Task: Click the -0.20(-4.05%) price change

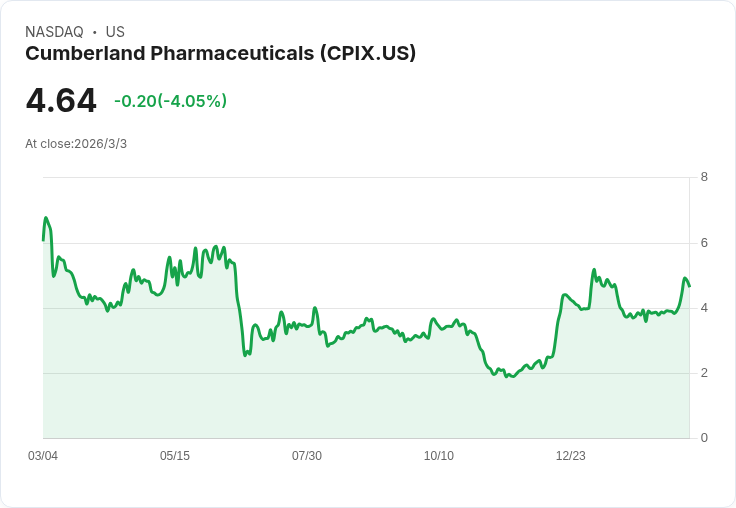Action: click(x=170, y=101)
